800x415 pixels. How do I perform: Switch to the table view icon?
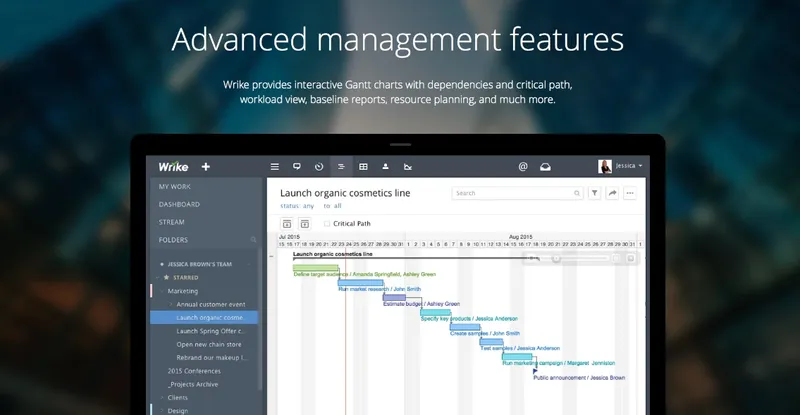click(363, 166)
